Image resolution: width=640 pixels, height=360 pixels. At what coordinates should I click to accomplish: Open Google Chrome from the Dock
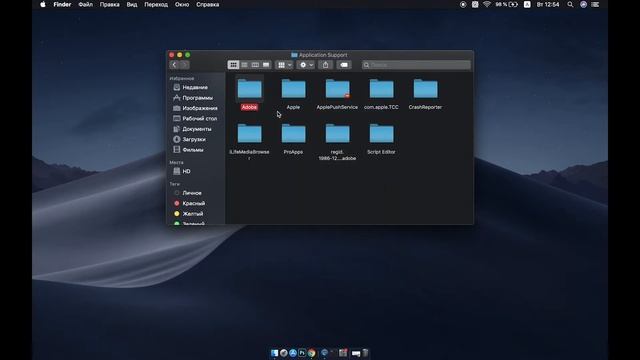pyautogui.click(x=311, y=353)
